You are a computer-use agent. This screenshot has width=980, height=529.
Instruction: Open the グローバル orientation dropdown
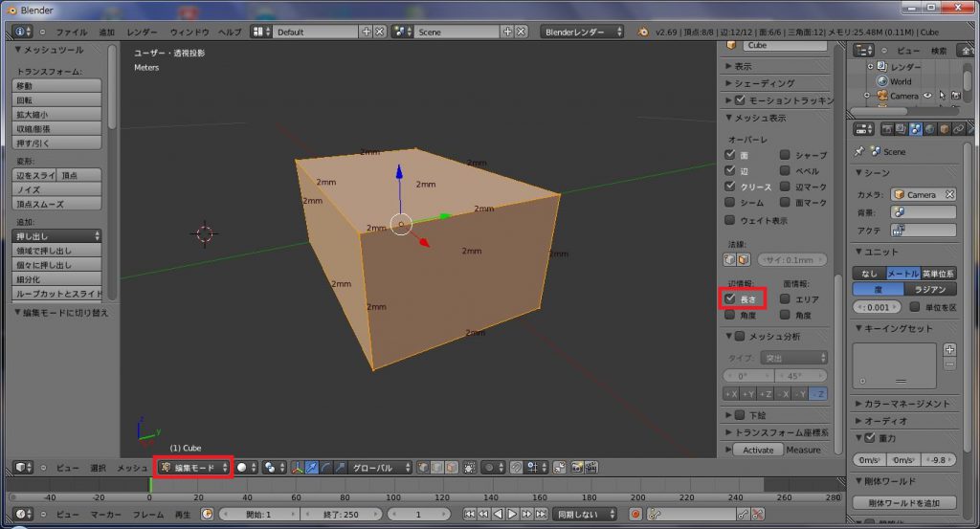[x=380, y=467]
